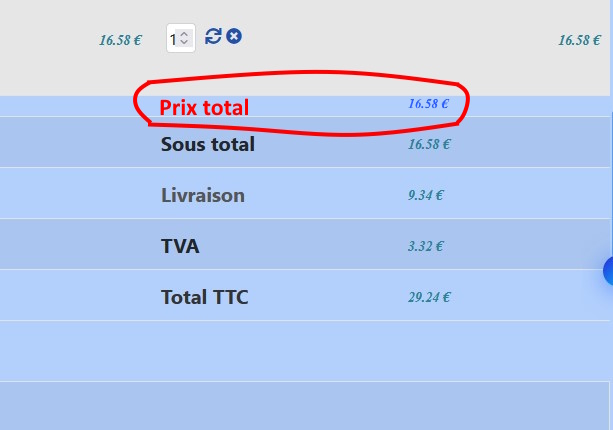Decrease quantity with the down arrow

tap(184, 44)
